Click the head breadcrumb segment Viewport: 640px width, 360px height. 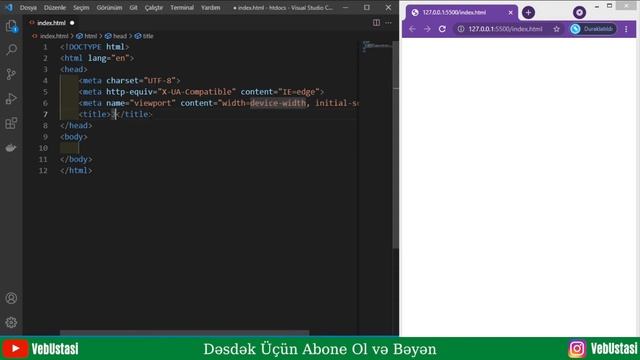(119, 36)
